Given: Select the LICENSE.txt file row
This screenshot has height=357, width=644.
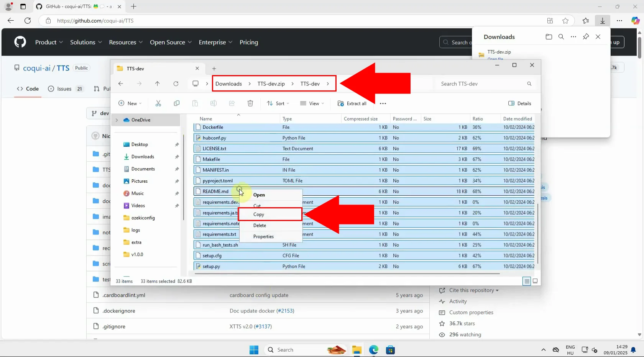Looking at the screenshot, I should pyautogui.click(x=364, y=149).
